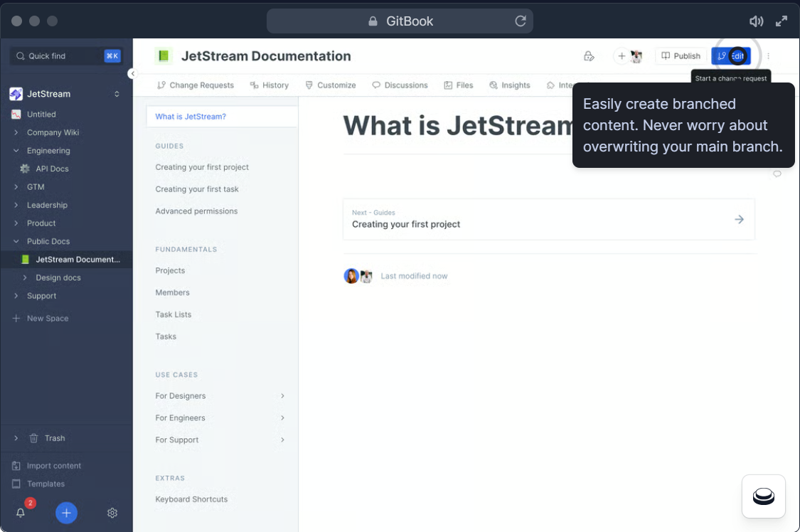Select API Docs in the sidebar

(52, 169)
